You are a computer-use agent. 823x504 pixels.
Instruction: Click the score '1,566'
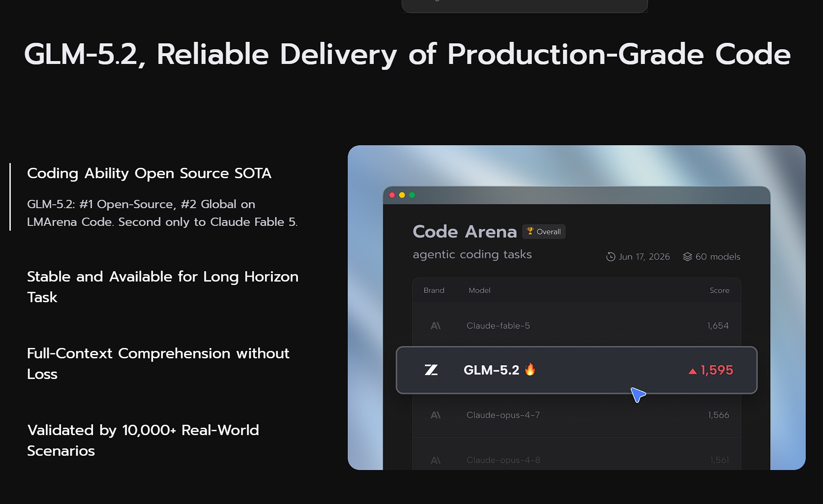(x=718, y=415)
